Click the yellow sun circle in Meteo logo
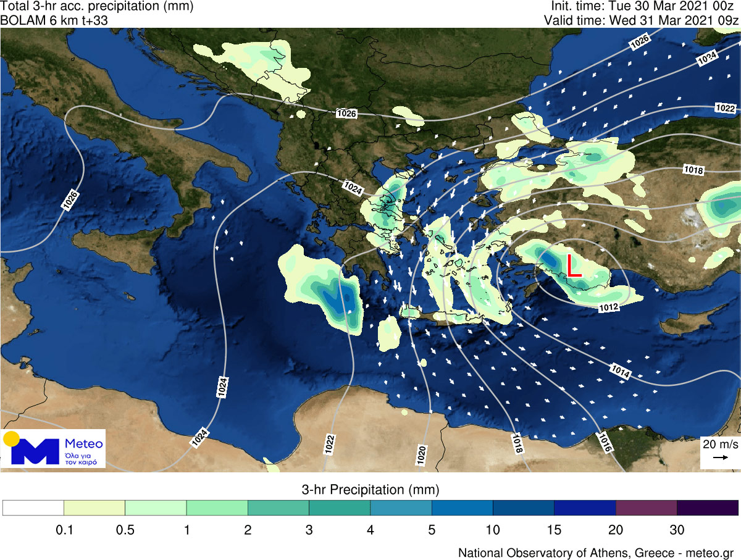The width and height of the screenshot is (741, 560). click(11, 439)
